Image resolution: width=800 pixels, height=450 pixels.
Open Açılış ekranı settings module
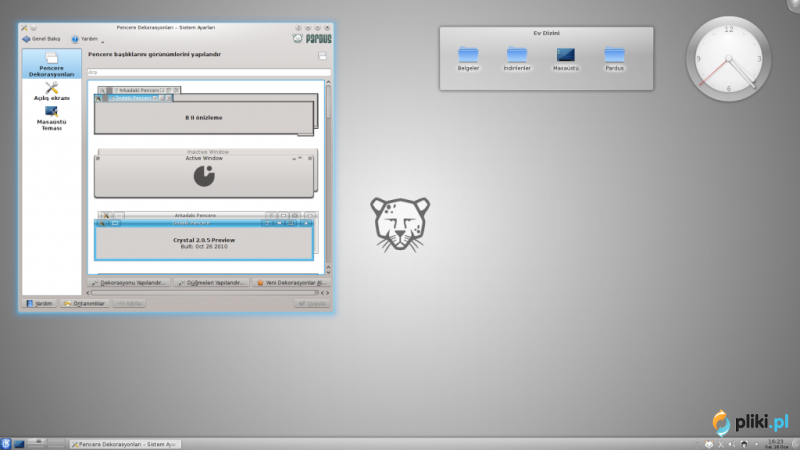(x=52, y=91)
